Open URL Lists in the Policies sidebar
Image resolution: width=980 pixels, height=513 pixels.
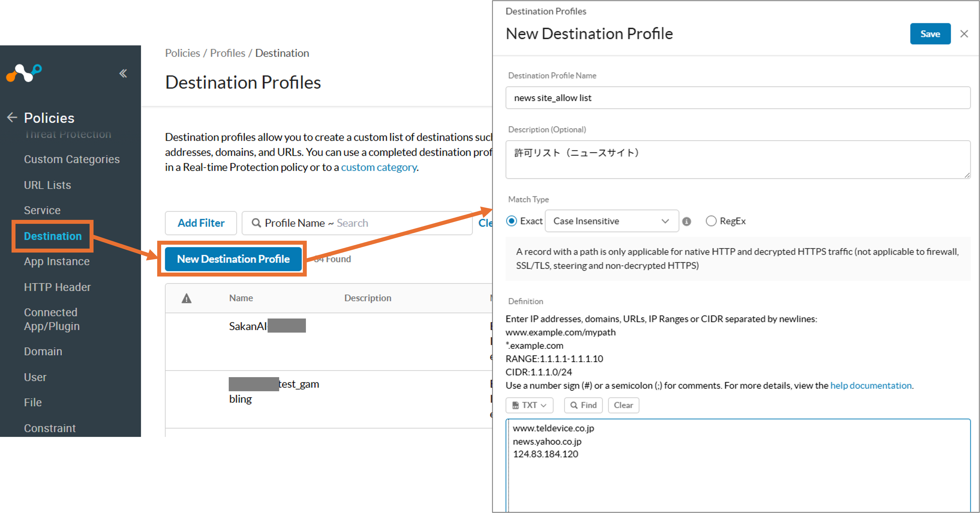click(48, 185)
